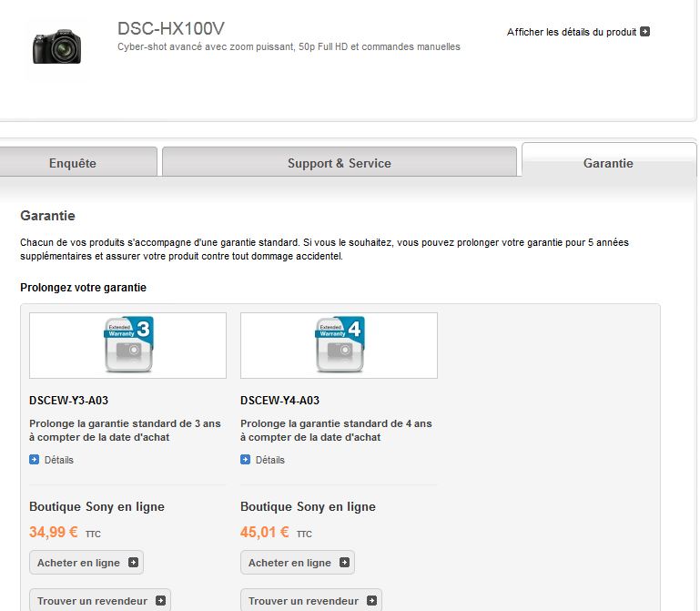This screenshot has width=700, height=611.
Task: Click the 3-year Extended Warranty badge image
Action: point(127,345)
